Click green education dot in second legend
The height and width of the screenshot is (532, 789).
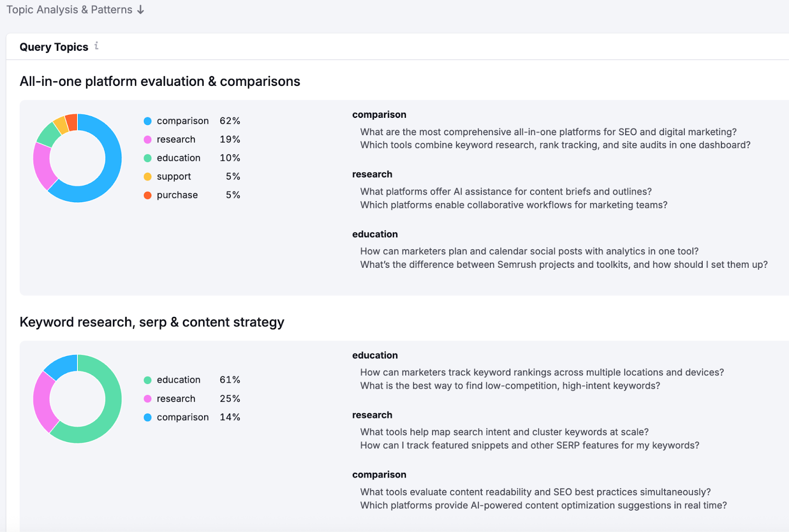[x=147, y=380]
